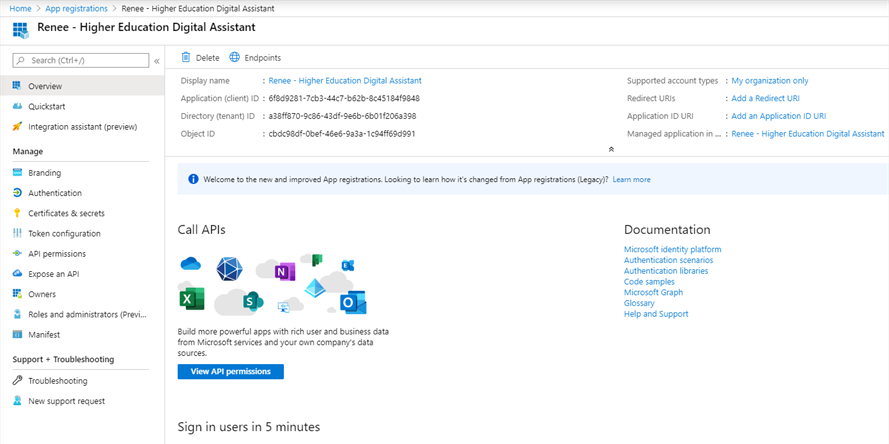Click the Excel icon in Call APIs graphic

[x=192, y=299]
